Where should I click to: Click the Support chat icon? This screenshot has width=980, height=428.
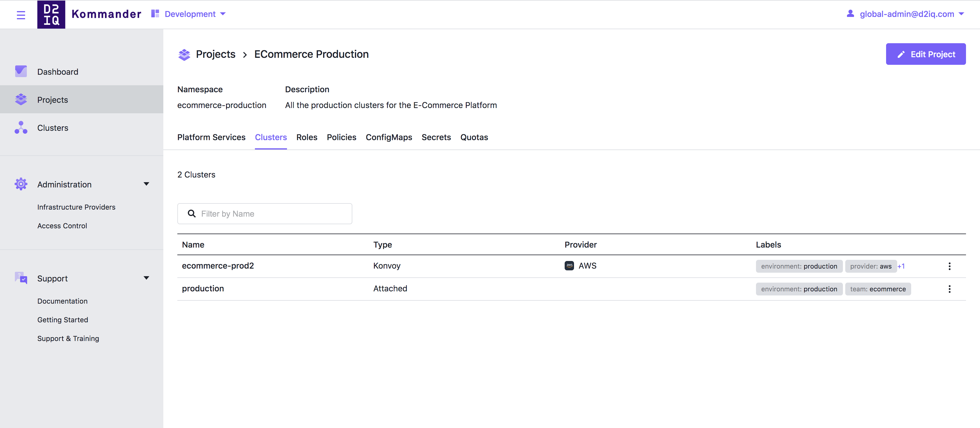21,278
